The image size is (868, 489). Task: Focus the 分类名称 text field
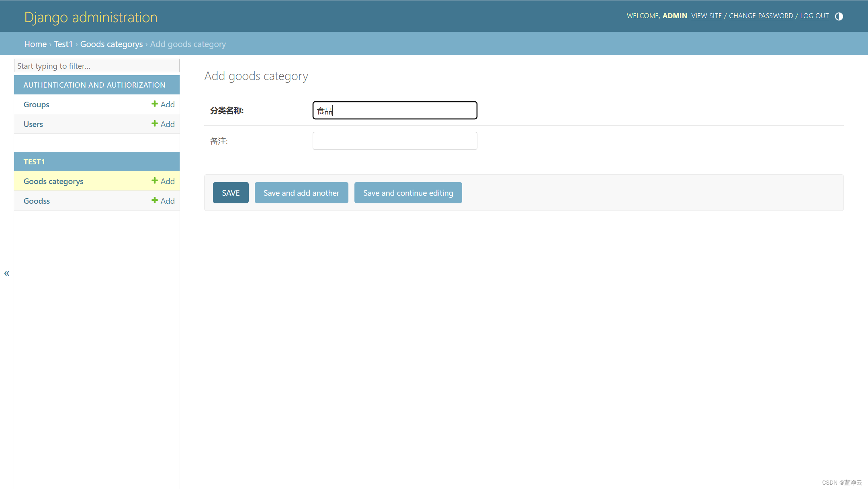395,110
